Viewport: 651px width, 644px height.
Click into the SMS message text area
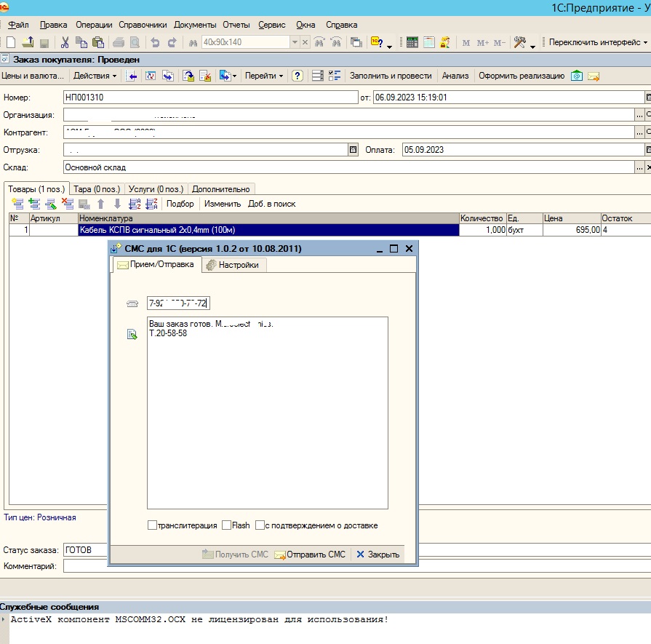pyautogui.click(x=268, y=413)
